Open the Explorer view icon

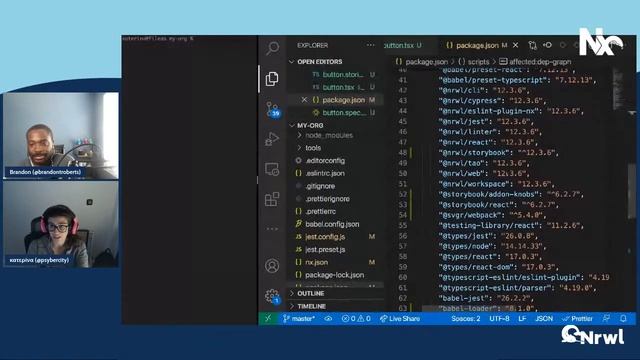point(272,79)
